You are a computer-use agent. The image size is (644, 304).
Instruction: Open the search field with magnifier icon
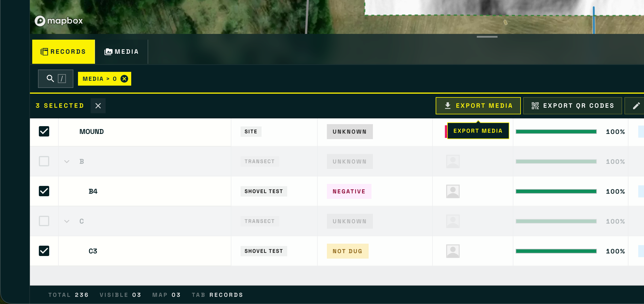coord(56,78)
